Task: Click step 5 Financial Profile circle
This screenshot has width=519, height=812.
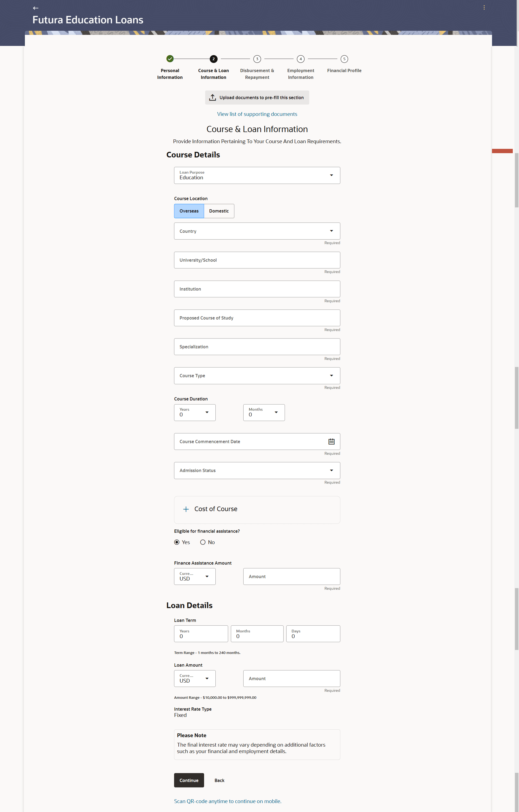Action: 344,59
